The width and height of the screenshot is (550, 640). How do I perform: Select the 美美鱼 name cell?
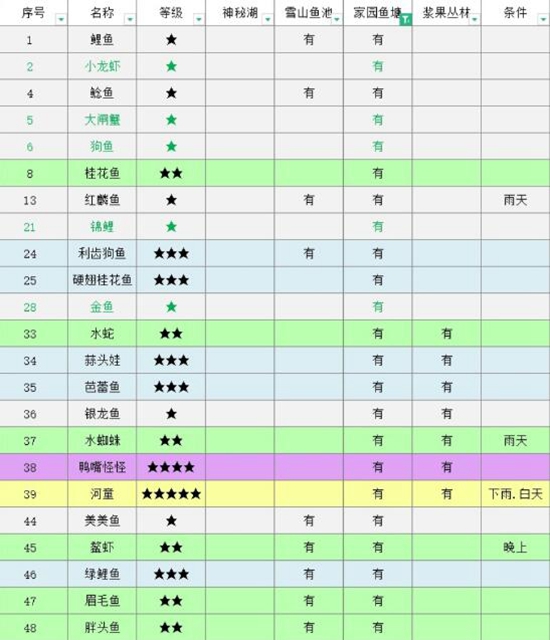click(102, 520)
